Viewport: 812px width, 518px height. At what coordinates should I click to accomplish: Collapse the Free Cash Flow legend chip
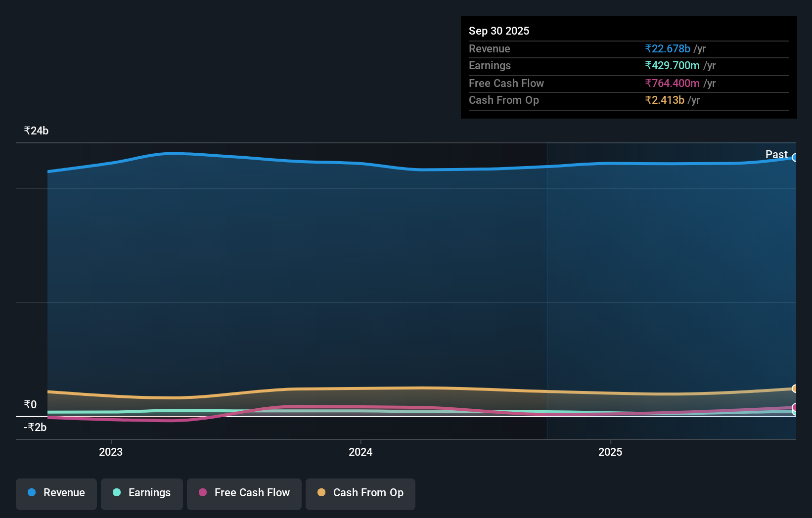pos(244,493)
